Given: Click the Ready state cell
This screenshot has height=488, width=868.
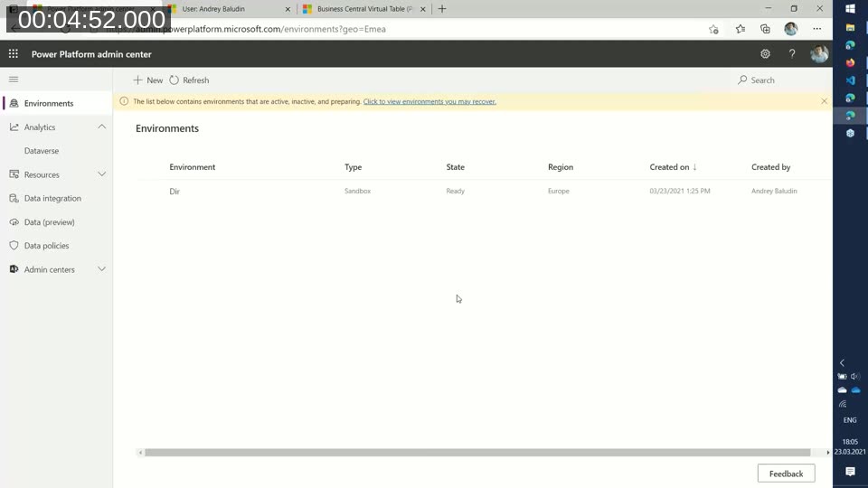Looking at the screenshot, I should tap(456, 191).
